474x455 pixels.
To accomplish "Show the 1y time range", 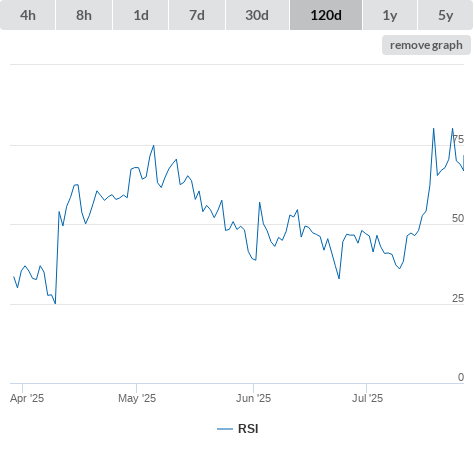I will (390, 15).
